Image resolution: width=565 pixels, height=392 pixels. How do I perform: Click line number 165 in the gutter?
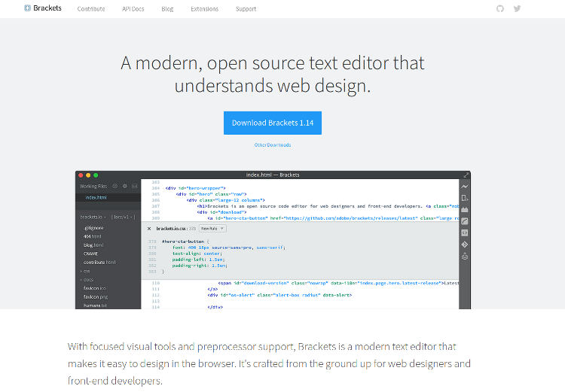pyautogui.click(x=156, y=194)
